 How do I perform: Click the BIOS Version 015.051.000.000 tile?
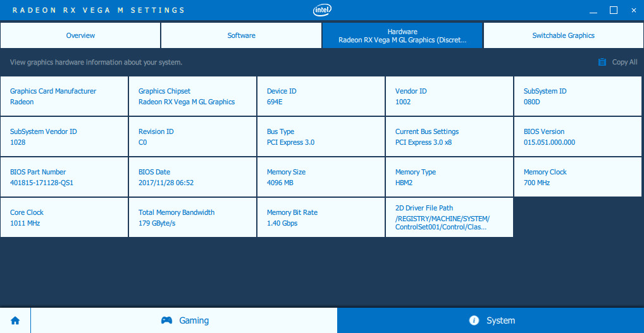tap(578, 136)
